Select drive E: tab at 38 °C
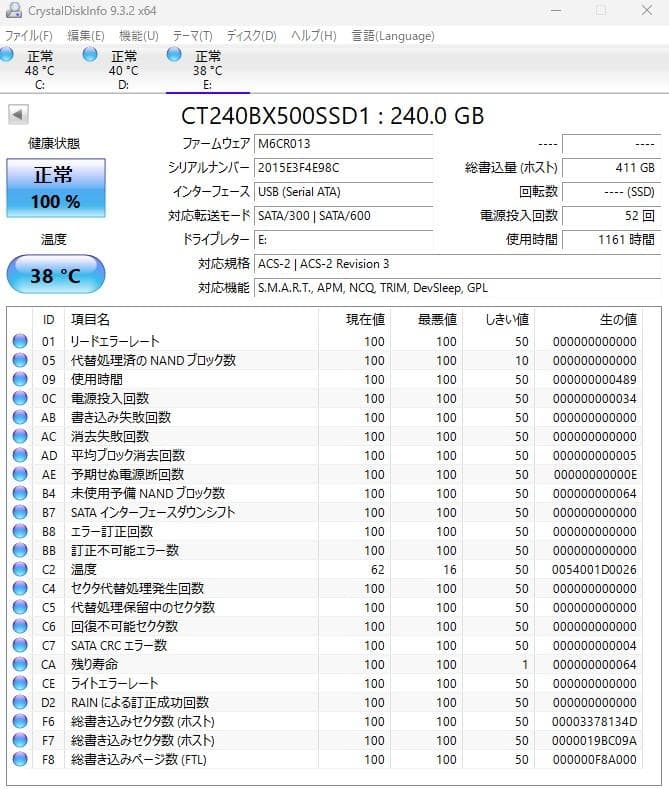This screenshot has width=669, height=789. [208, 69]
